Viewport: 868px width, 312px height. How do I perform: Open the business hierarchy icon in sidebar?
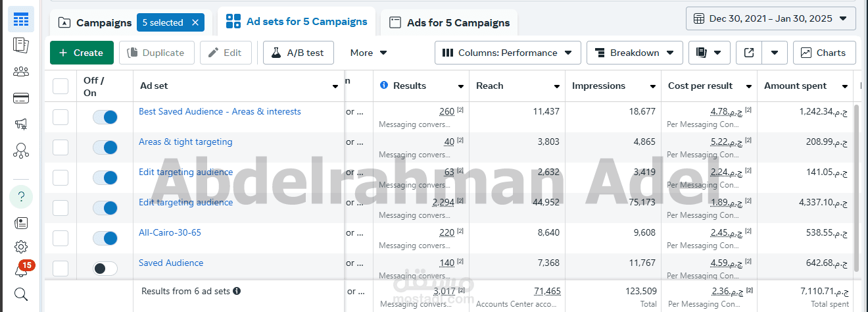[x=21, y=151]
